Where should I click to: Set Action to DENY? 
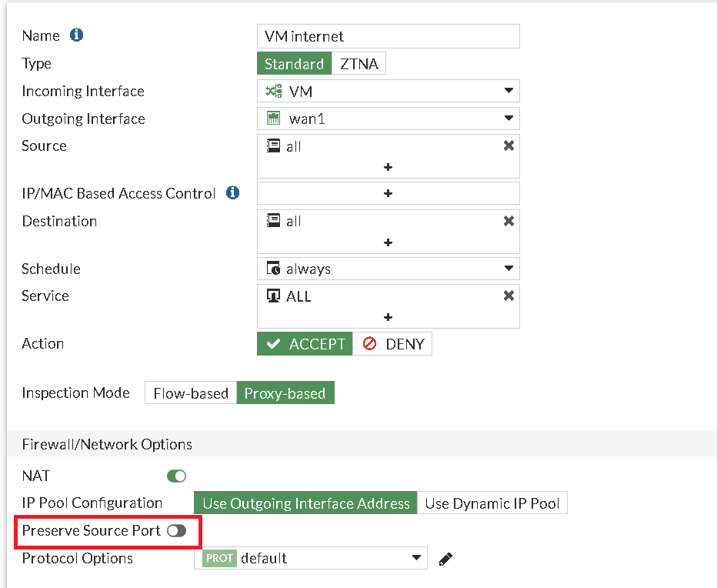pos(393,344)
